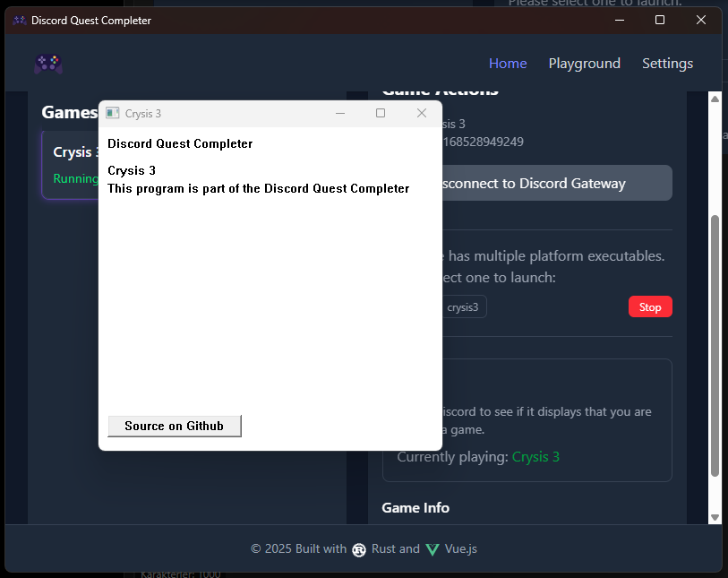Maximize the Discord Quest Completer window
Screen dimensions: 728x578
[x=659, y=20]
